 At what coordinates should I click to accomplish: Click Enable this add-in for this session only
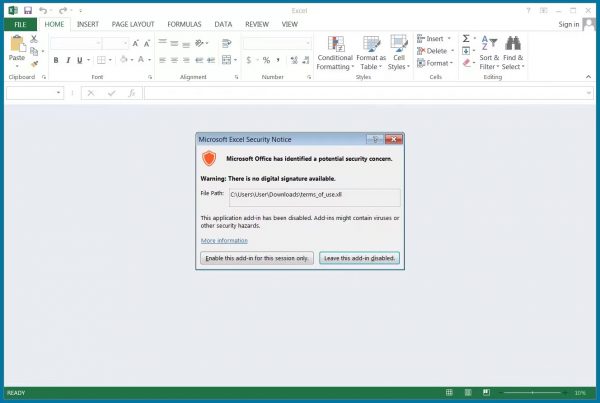257,258
